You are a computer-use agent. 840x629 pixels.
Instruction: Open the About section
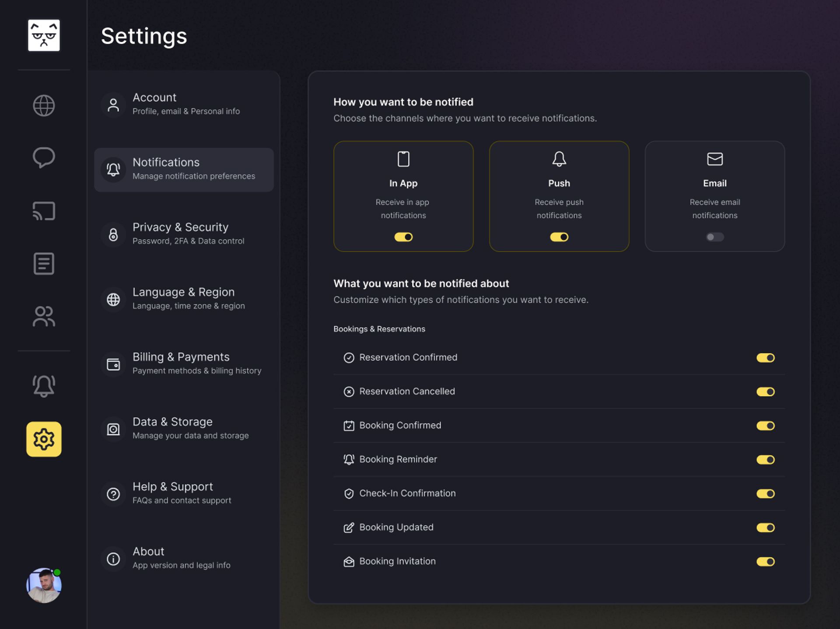tap(184, 559)
